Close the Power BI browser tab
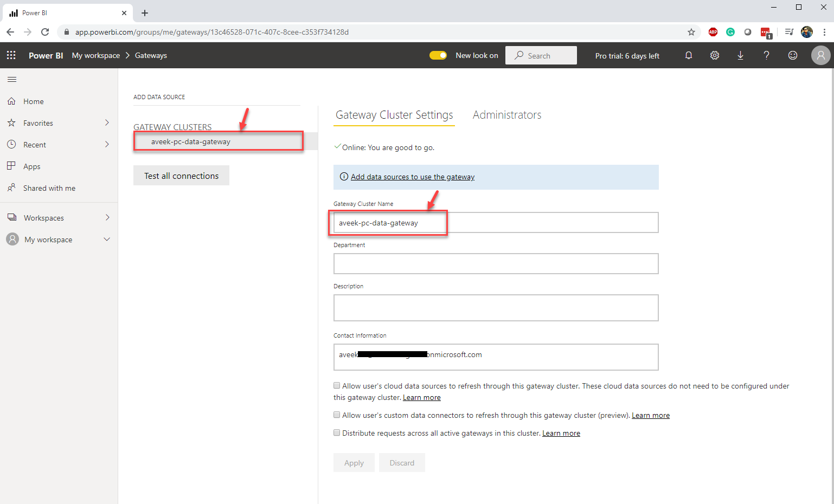The width and height of the screenshot is (834, 504). click(124, 13)
